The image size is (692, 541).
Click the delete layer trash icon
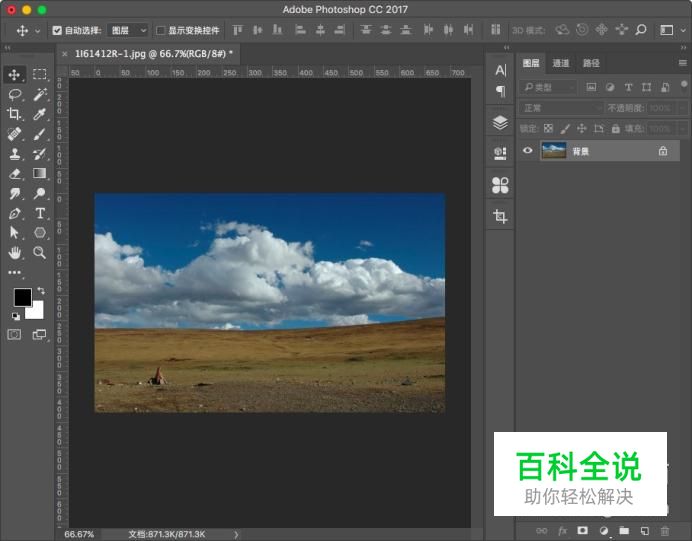click(665, 530)
